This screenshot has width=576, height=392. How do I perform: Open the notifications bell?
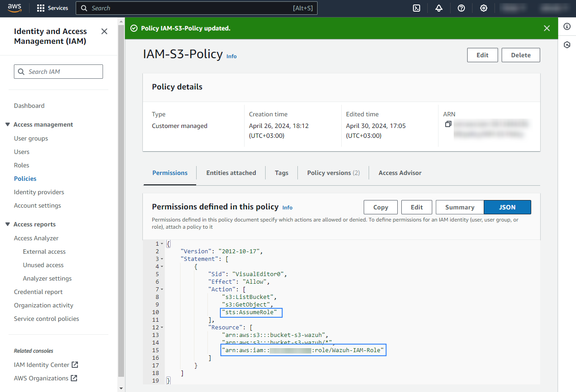[x=439, y=8]
